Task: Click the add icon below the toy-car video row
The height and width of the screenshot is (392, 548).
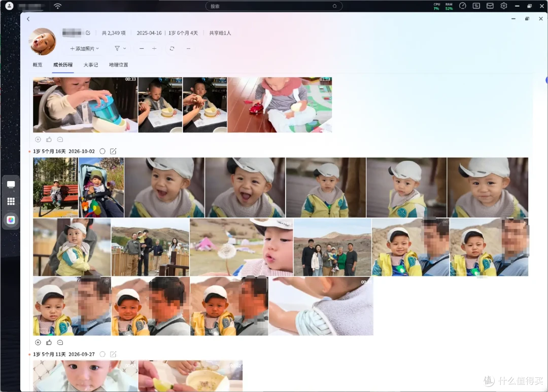Action: tap(38, 139)
